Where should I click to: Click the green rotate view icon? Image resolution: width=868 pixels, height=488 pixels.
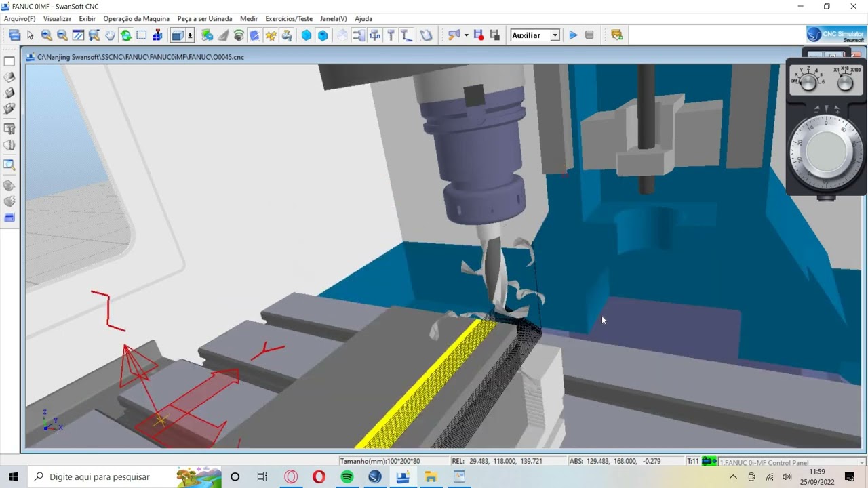125,35
